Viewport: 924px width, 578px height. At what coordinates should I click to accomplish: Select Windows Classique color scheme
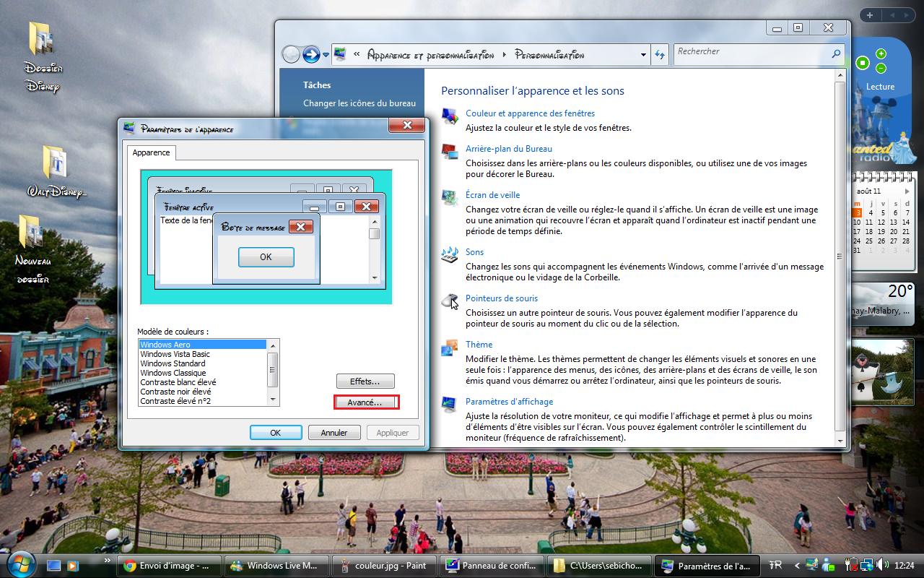coord(202,373)
